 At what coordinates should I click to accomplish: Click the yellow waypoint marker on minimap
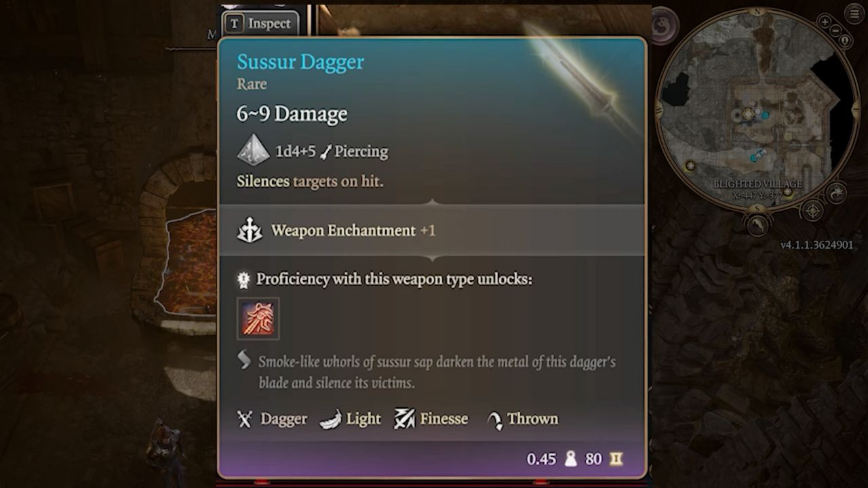pyautogui.click(x=690, y=165)
